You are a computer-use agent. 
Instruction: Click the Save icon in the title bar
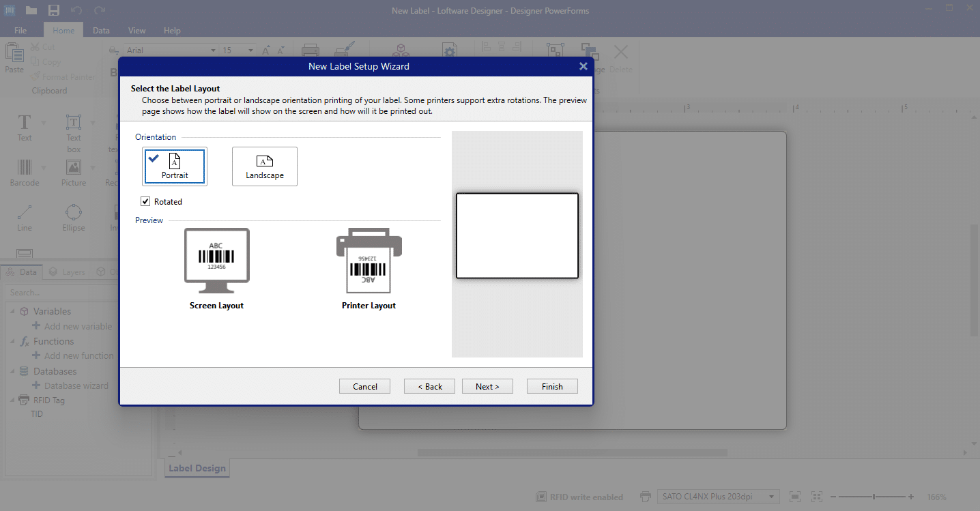pyautogui.click(x=54, y=10)
